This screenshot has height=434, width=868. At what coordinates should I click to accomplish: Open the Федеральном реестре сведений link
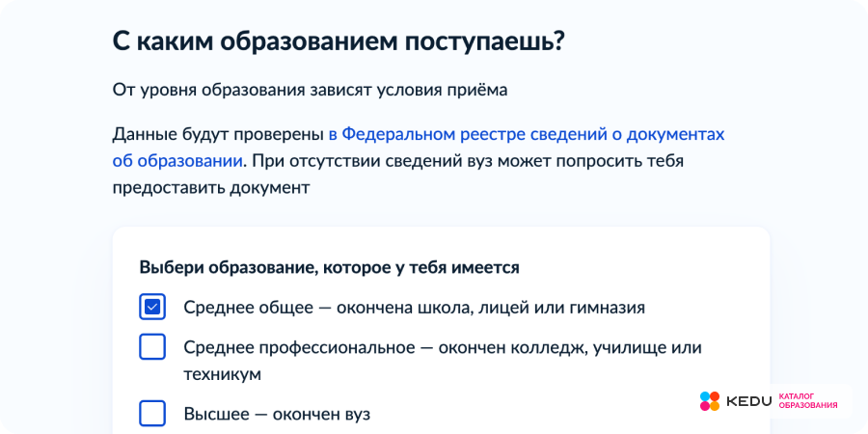(x=526, y=133)
